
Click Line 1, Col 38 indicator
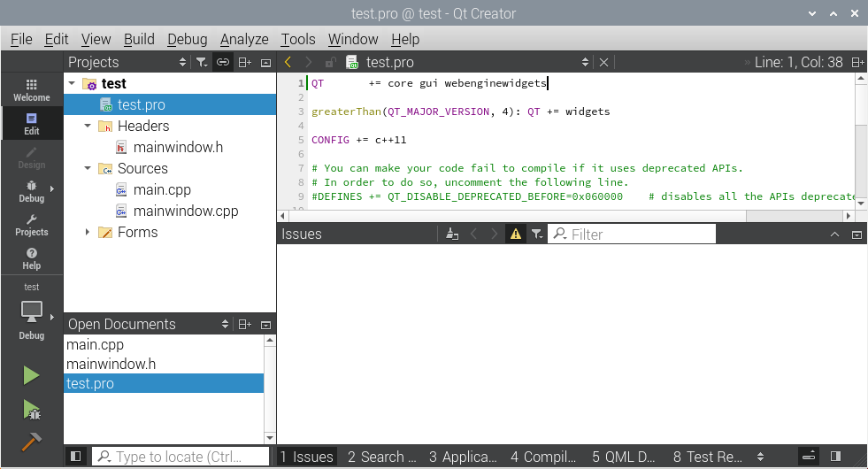click(x=798, y=62)
